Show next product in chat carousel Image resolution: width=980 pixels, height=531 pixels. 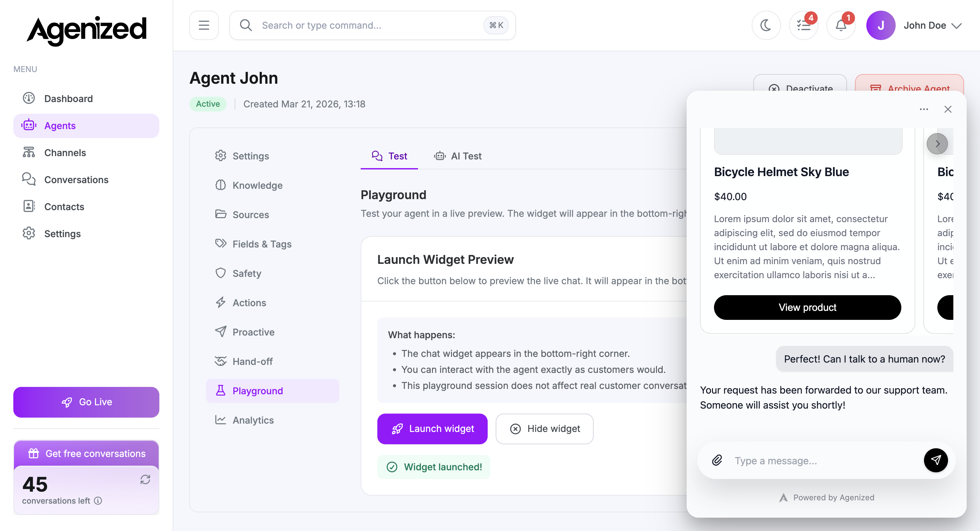click(x=937, y=143)
